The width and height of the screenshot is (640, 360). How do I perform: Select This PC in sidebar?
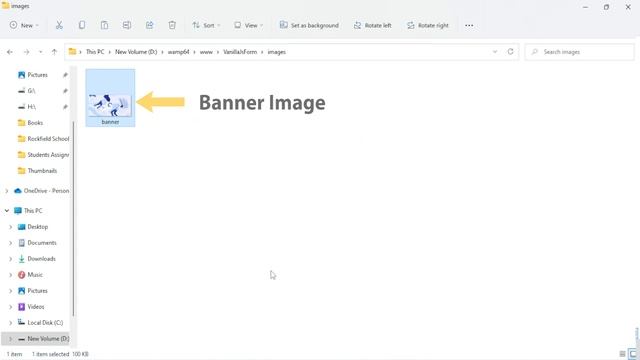click(33, 211)
